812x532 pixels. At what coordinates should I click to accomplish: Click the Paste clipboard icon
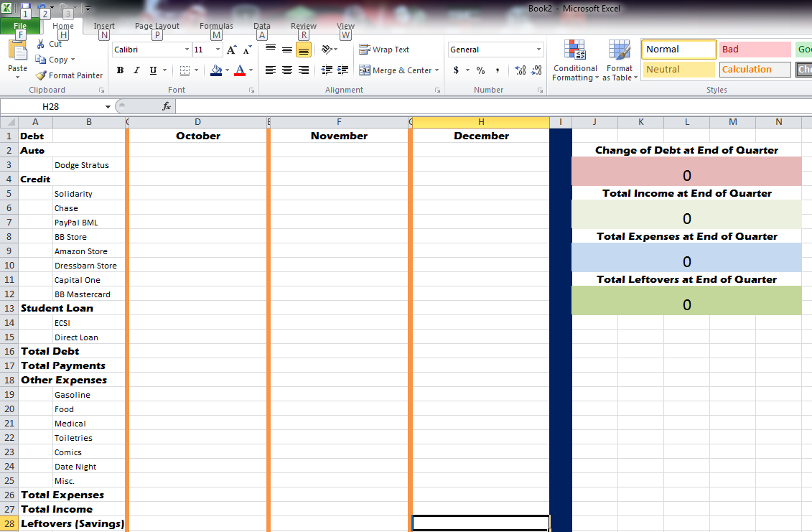18,52
